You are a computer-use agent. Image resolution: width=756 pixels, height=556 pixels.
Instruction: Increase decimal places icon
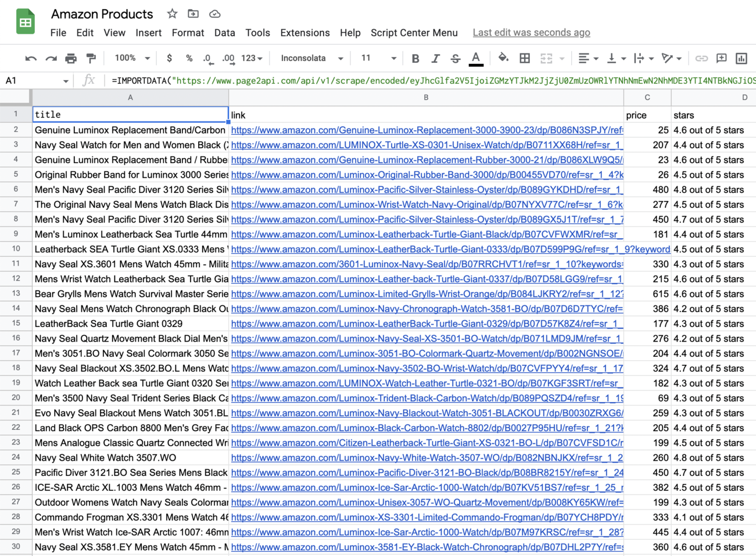(228, 58)
